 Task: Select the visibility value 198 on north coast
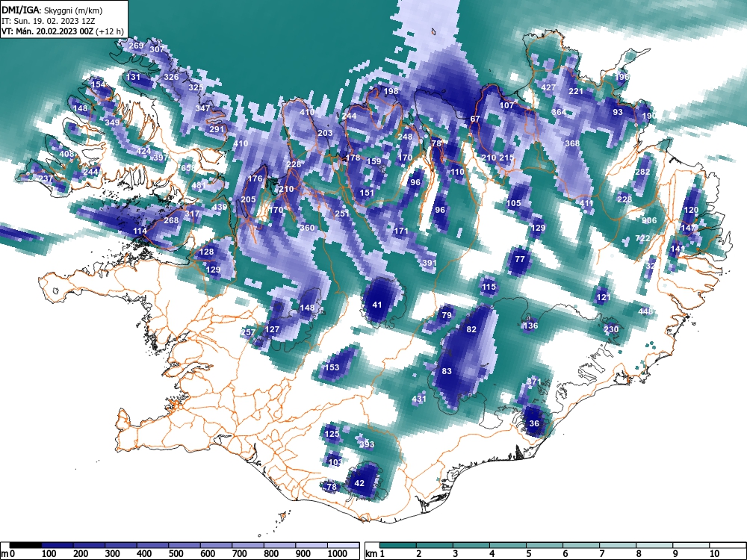coord(391,91)
